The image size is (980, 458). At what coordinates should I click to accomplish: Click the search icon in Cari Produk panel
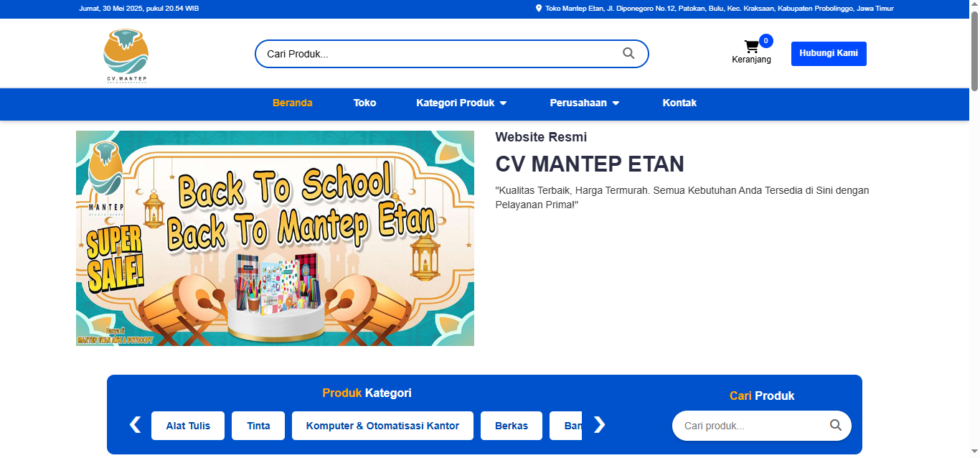click(835, 425)
